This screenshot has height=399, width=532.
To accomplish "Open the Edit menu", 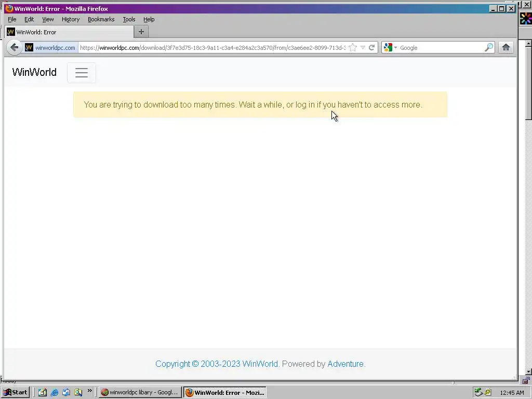I will tap(29, 19).
